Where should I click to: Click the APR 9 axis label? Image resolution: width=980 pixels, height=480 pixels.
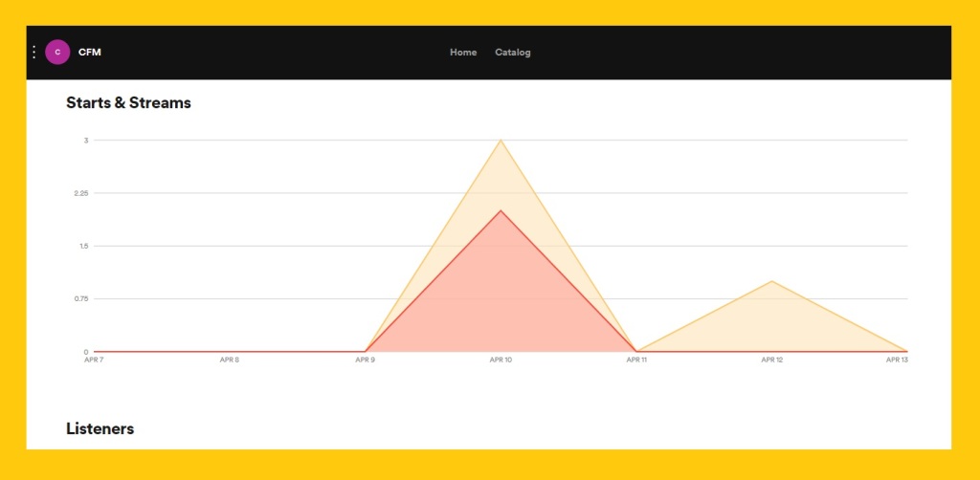click(365, 360)
